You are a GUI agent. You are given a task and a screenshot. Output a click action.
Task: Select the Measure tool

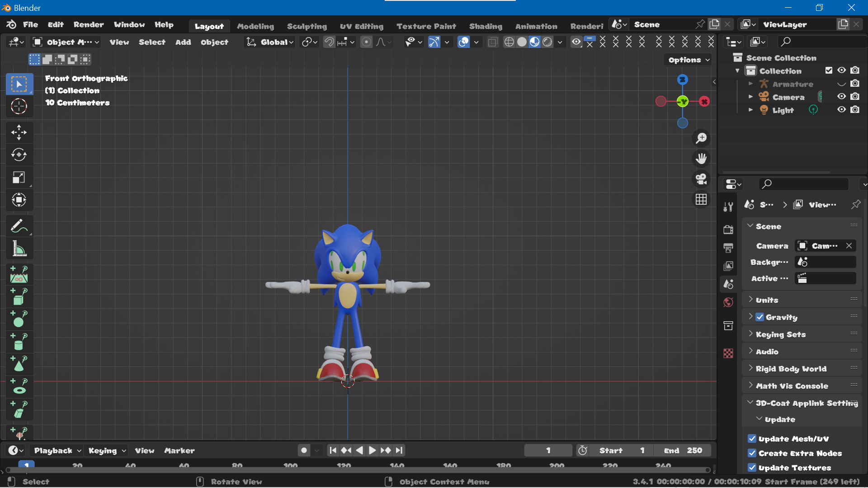pyautogui.click(x=19, y=249)
